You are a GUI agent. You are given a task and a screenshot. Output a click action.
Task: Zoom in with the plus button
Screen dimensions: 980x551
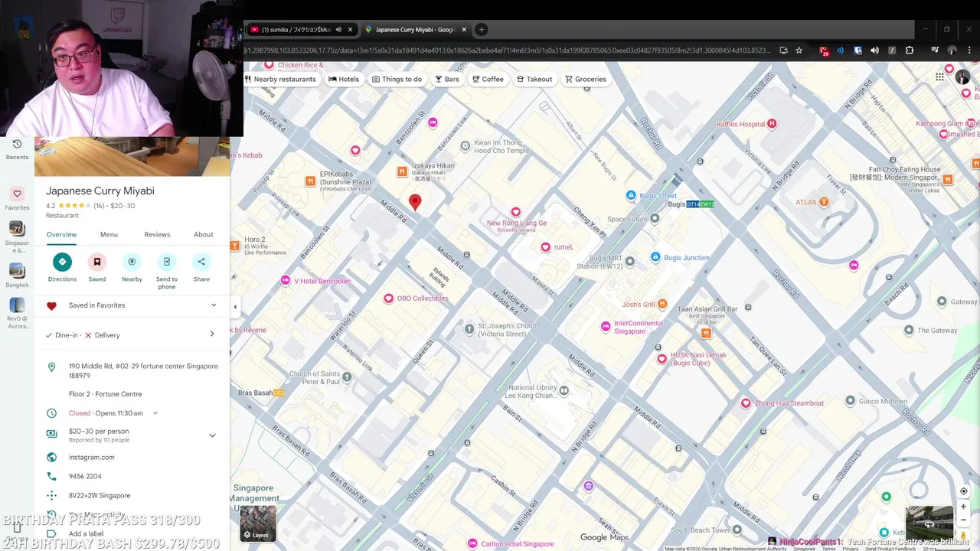pos(964,507)
